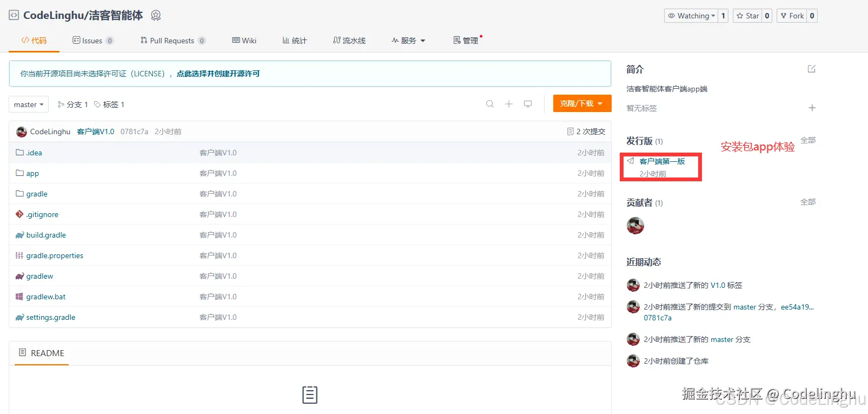Screen dimensions: 868x414
Task: Open the settings.gradle file
Action: click(x=51, y=317)
